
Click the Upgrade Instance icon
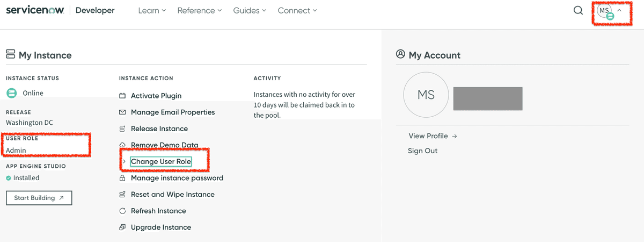coord(122,227)
